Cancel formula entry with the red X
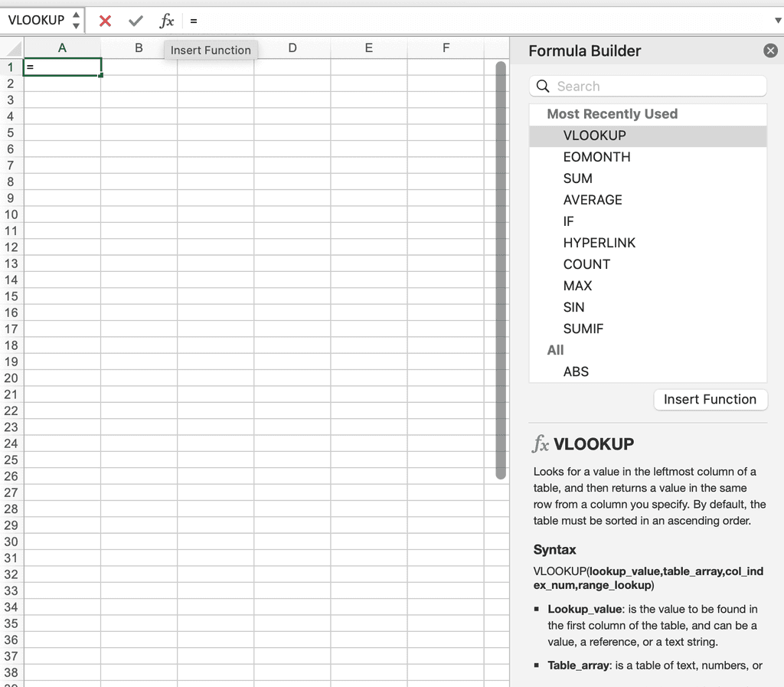Viewport: 784px width, 687px height. [105, 21]
